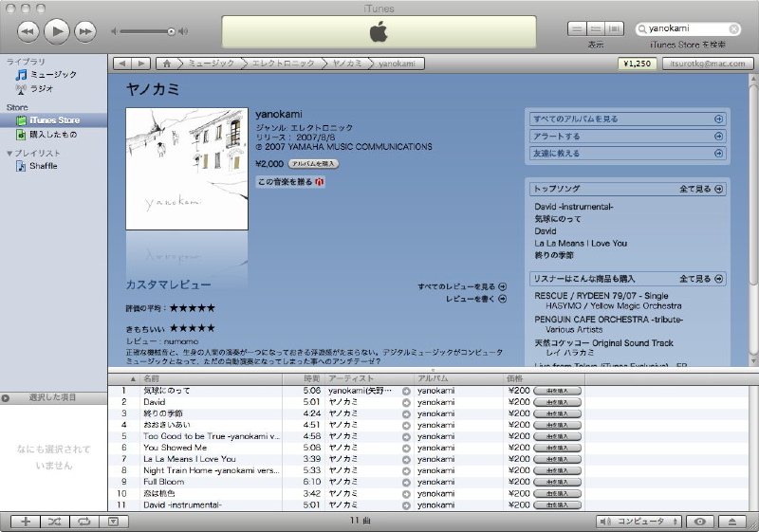
Task: Go back with store back arrow
Action: pos(122,64)
